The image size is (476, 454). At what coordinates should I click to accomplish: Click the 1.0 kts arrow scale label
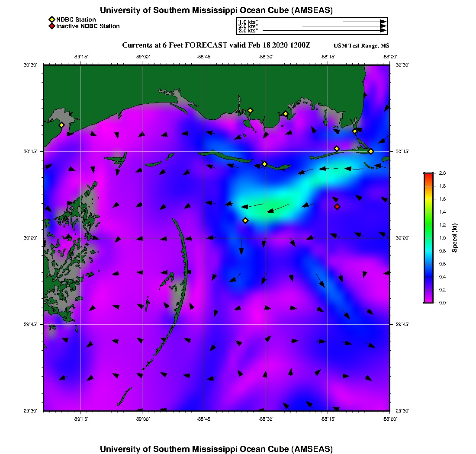click(x=248, y=22)
